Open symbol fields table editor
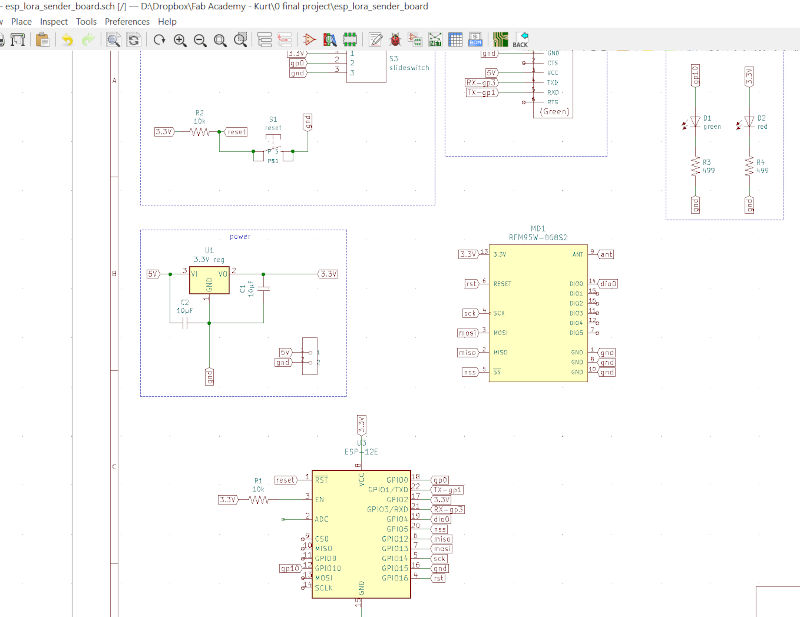 click(455, 40)
